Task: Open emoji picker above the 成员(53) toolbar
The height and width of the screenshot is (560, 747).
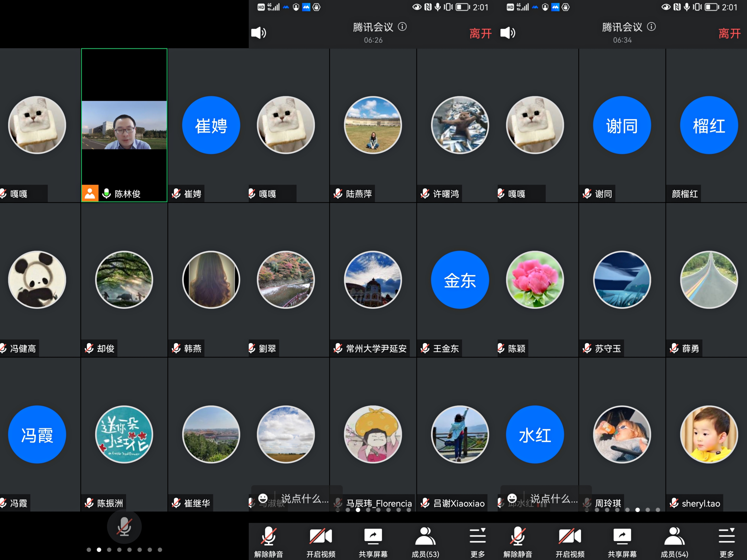Action: pos(263,498)
